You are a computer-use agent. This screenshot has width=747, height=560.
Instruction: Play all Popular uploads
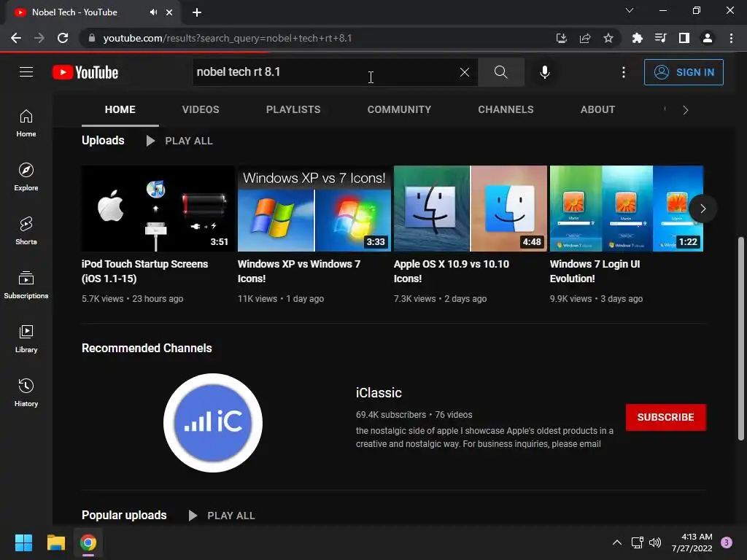click(222, 516)
